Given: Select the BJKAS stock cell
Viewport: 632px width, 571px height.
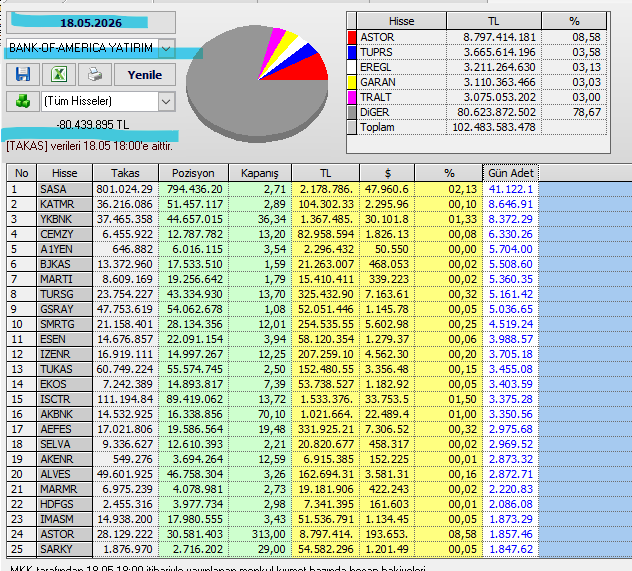Looking at the screenshot, I should (x=64, y=264).
